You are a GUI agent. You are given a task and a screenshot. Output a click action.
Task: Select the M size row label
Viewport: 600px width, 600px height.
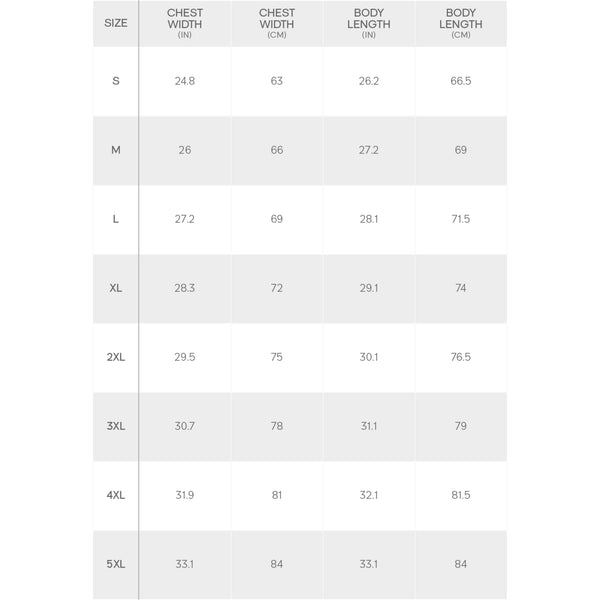point(116,150)
